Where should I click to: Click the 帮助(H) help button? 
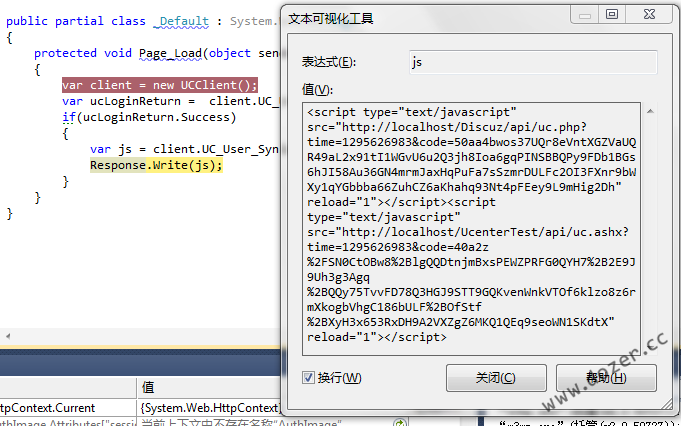click(x=606, y=378)
